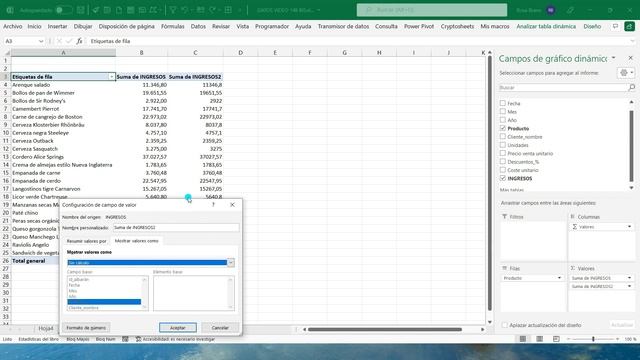640x360 pixels.
Task: Click the zoom slider handle
Action: click(x=593, y=339)
